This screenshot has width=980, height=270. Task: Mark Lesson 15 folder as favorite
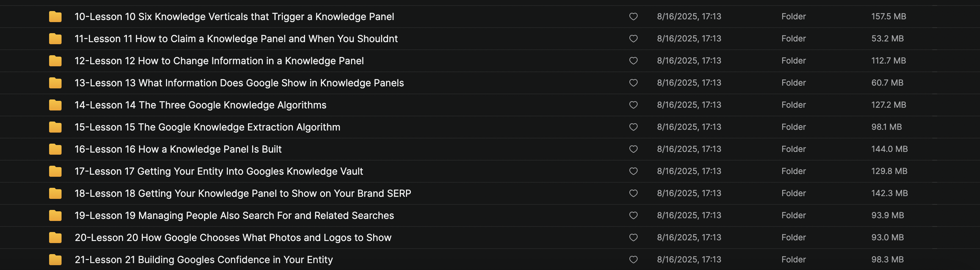(x=633, y=127)
